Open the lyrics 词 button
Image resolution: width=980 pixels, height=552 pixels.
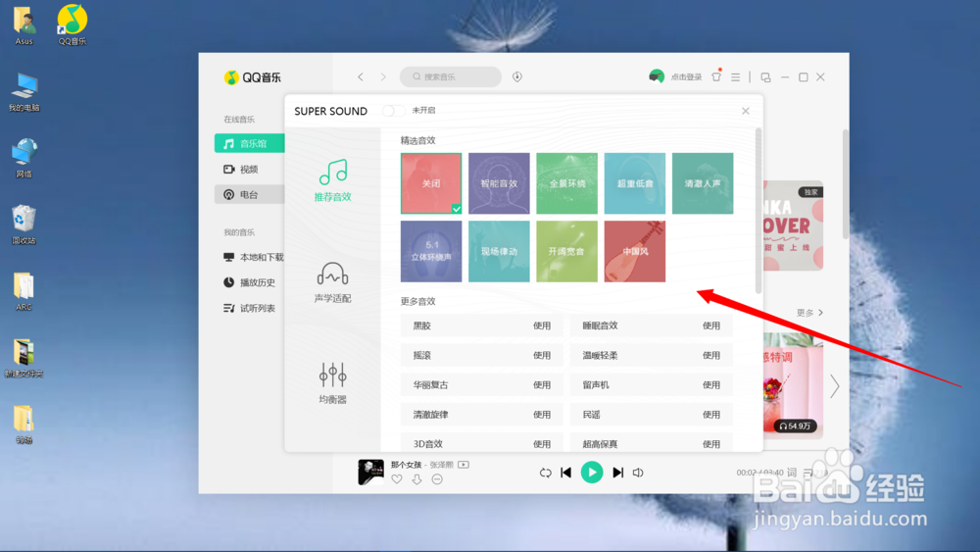coord(792,473)
